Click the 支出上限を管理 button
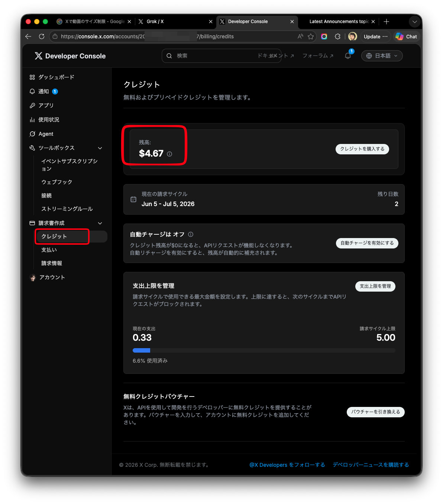 click(375, 286)
